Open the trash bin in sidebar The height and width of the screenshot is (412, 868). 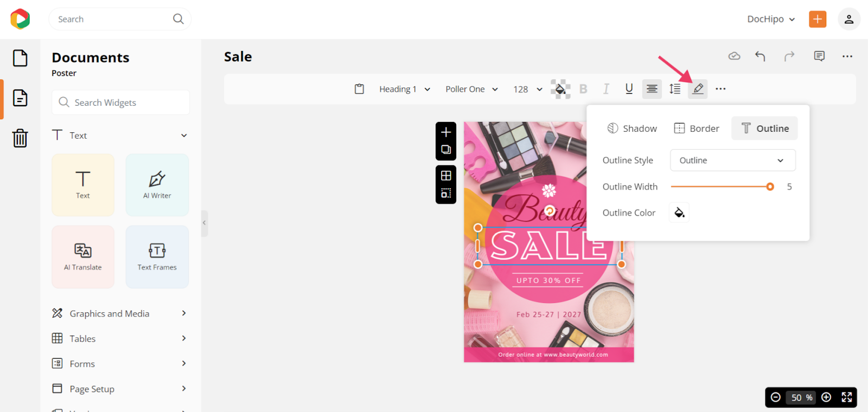[20, 138]
